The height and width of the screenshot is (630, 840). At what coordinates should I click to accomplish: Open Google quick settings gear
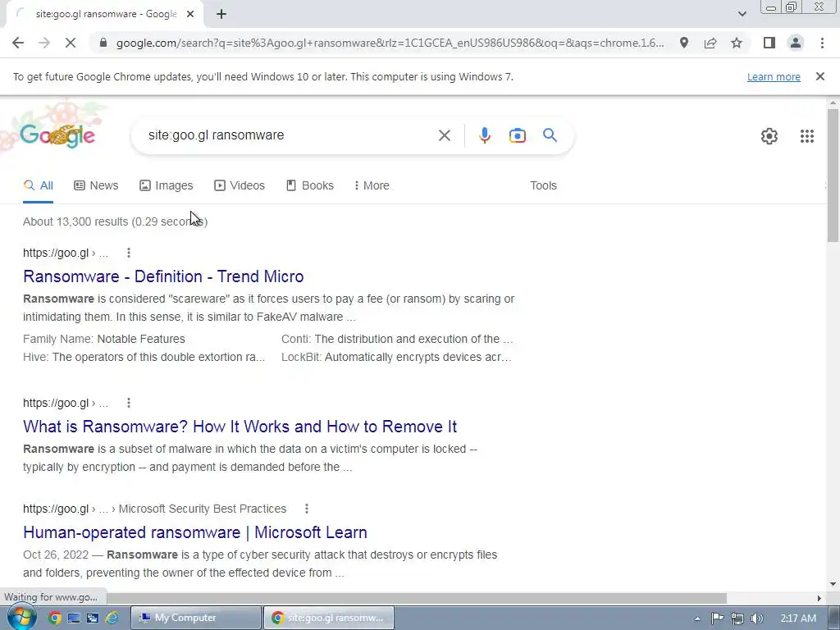pos(769,136)
